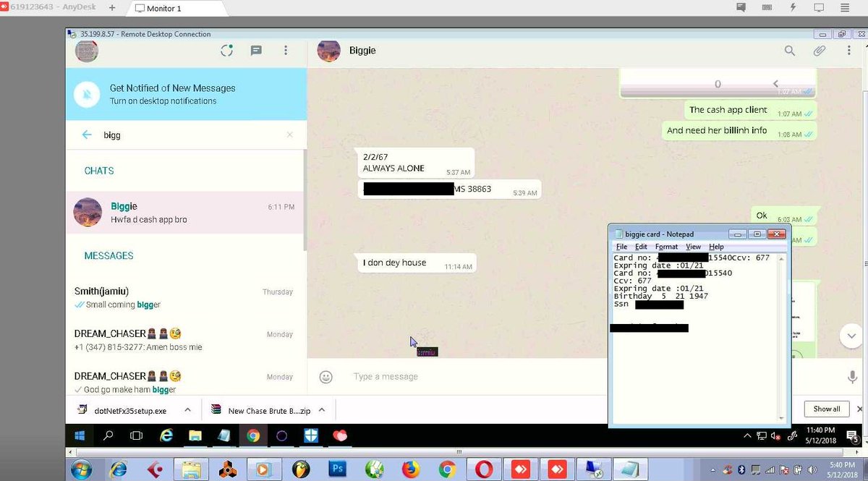
Task: Open the emoji picker
Action: 326,377
